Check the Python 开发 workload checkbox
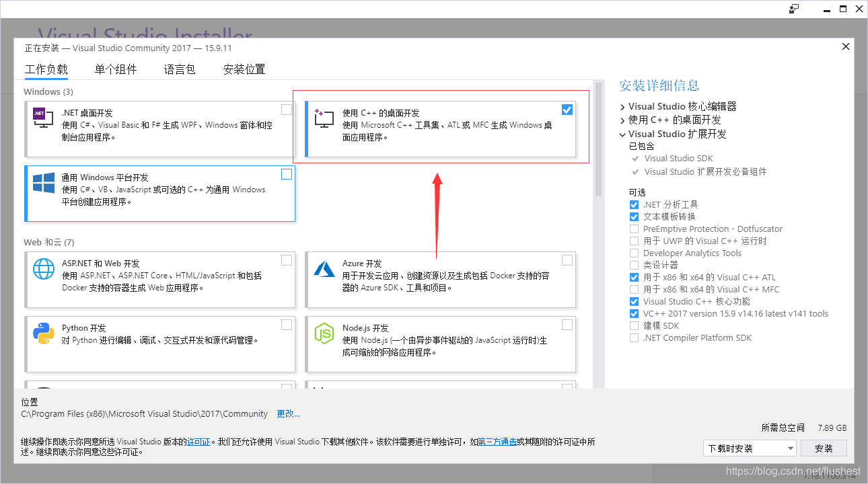This screenshot has height=484, width=868. point(287,325)
